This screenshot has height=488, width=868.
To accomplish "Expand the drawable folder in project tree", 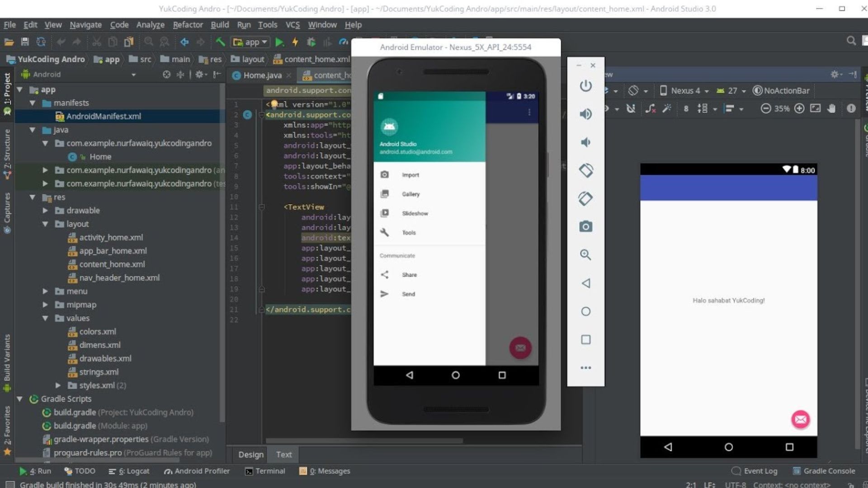I will click(45, 210).
